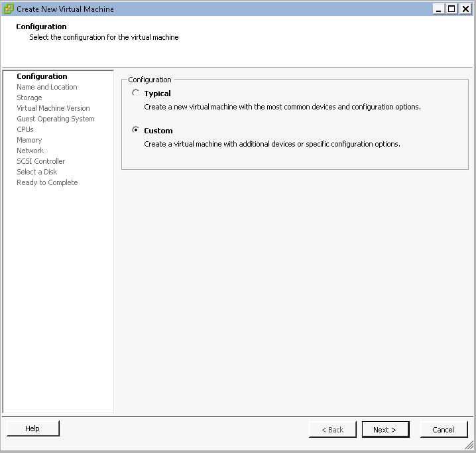Go to Name and Location step
The image size is (476, 453).
click(x=46, y=87)
